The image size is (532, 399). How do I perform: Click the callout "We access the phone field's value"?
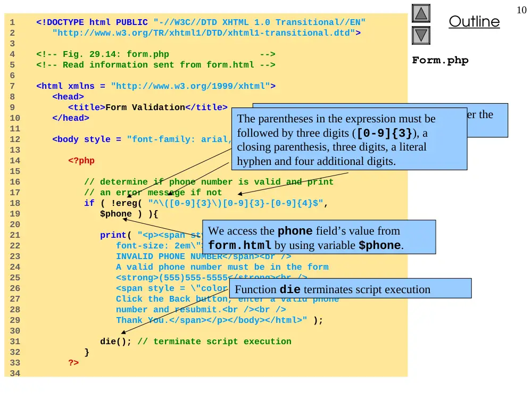pyautogui.click(x=319, y=237)
